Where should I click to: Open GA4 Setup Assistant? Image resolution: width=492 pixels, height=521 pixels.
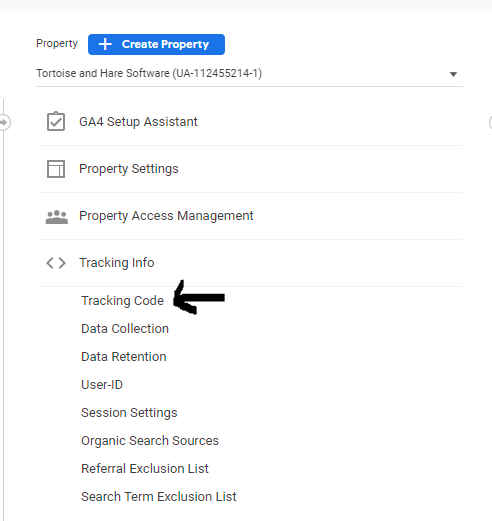(x=250, y=122)
